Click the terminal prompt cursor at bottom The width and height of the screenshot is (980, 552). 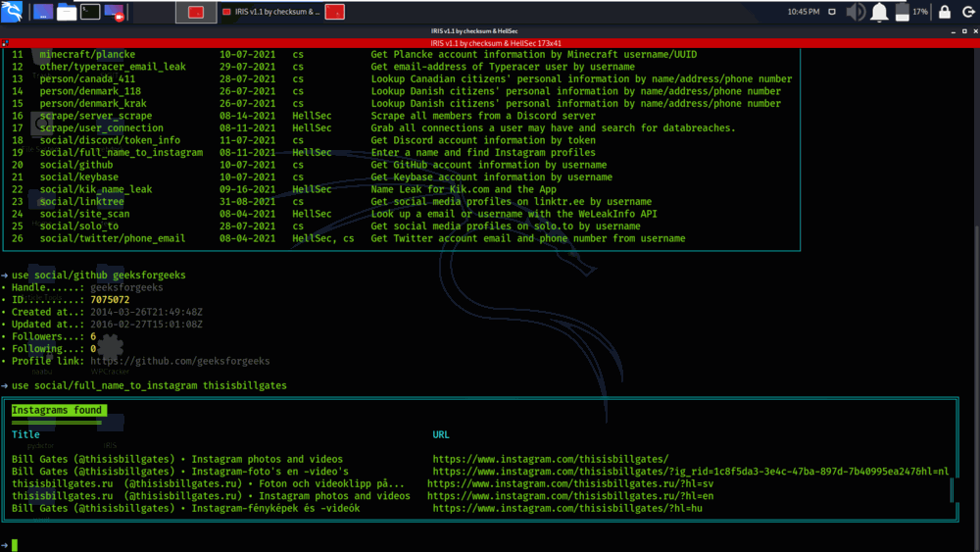point(15,545)
